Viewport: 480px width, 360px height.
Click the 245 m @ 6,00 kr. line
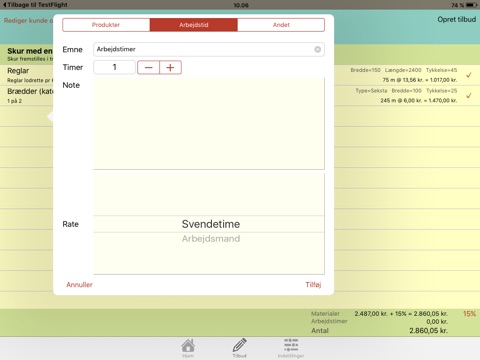pyautogui.click(x=419, y=100)
